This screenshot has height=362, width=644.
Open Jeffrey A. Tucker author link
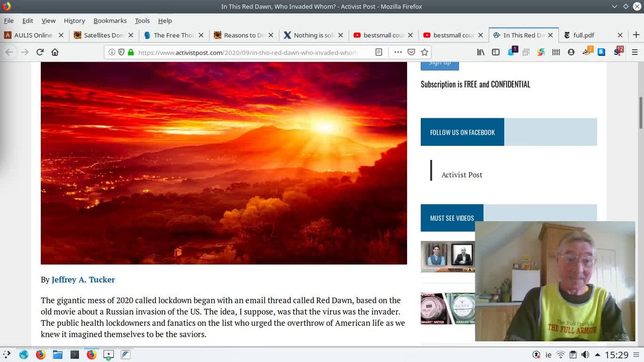click(83, 280)
